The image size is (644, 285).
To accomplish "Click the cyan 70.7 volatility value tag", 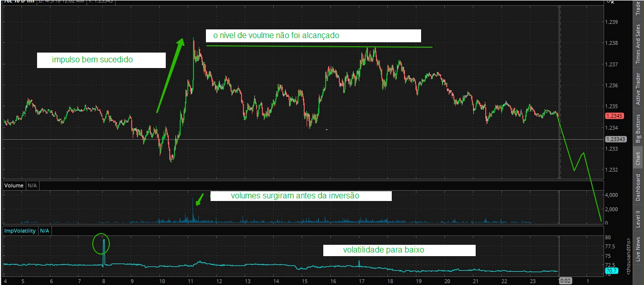I will point(611,271).
